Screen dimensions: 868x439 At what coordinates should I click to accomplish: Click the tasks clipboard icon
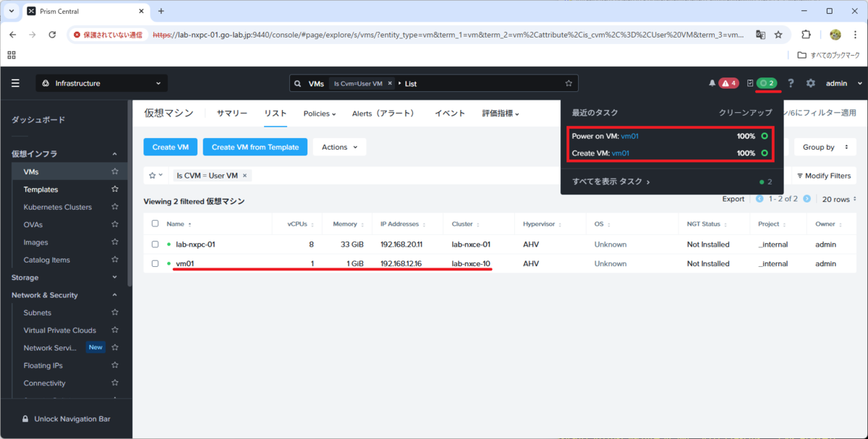(750, 83)
